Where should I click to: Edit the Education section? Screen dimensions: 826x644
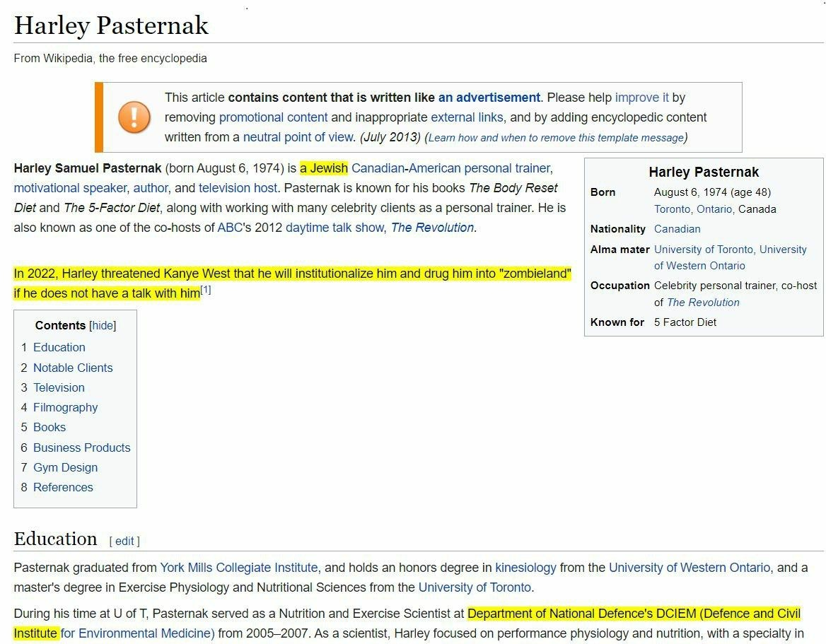point(124,541)
